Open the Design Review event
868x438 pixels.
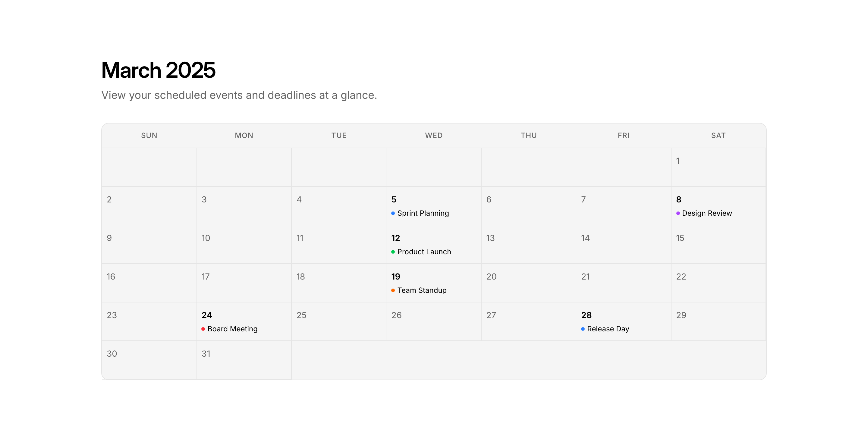click(706, 213)
